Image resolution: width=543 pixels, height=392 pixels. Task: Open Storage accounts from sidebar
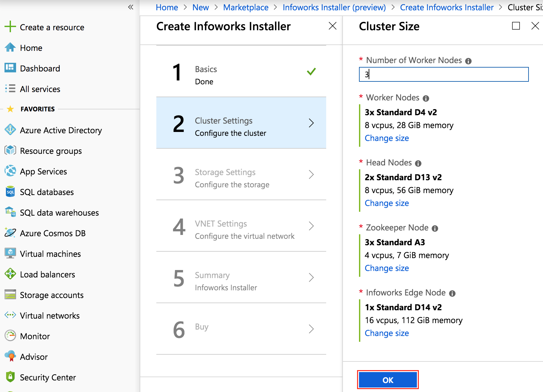coord(51,295)
